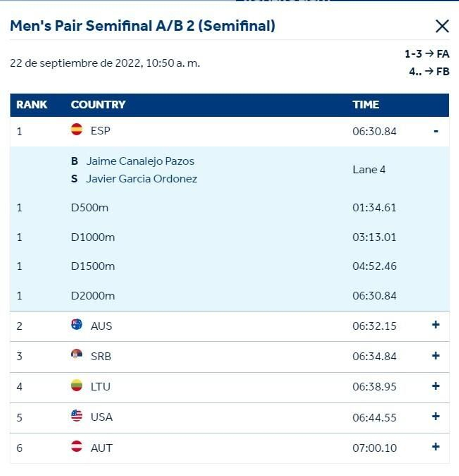
Task: Click the Spain flag icon
Action: pos(77,129)
